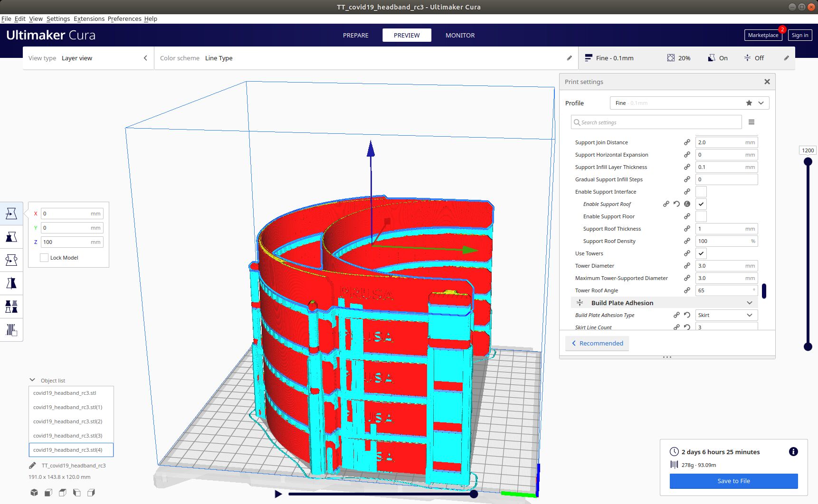Screen dimensions: 818x504
Task: Close the Print settings panel
Action: click(x=767, y=82)
